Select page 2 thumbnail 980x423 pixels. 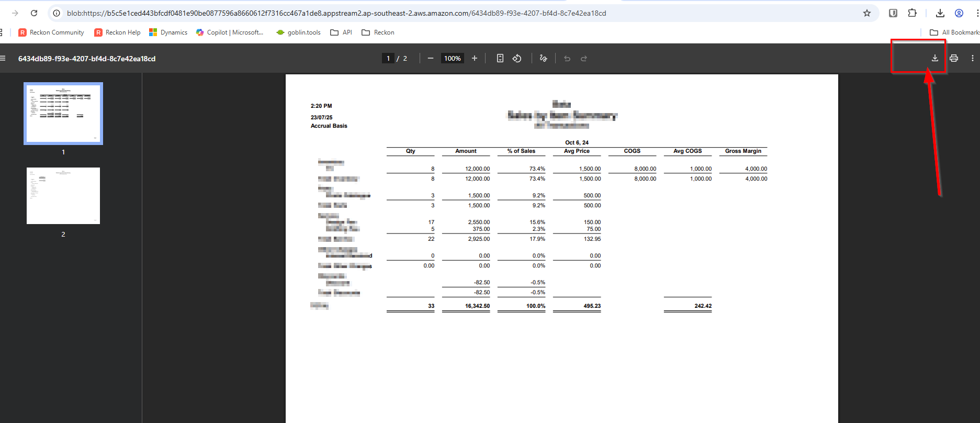63,196
